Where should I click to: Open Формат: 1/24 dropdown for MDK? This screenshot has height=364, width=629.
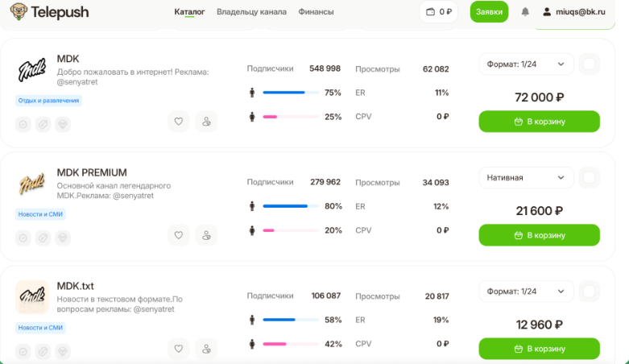point(526,64)
